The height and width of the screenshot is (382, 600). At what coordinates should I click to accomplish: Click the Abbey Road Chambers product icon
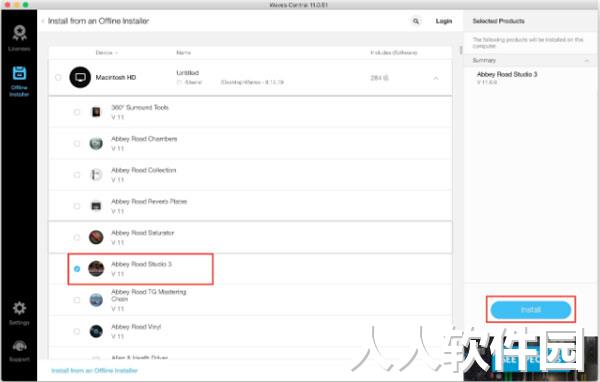click(x=96, y=144)
